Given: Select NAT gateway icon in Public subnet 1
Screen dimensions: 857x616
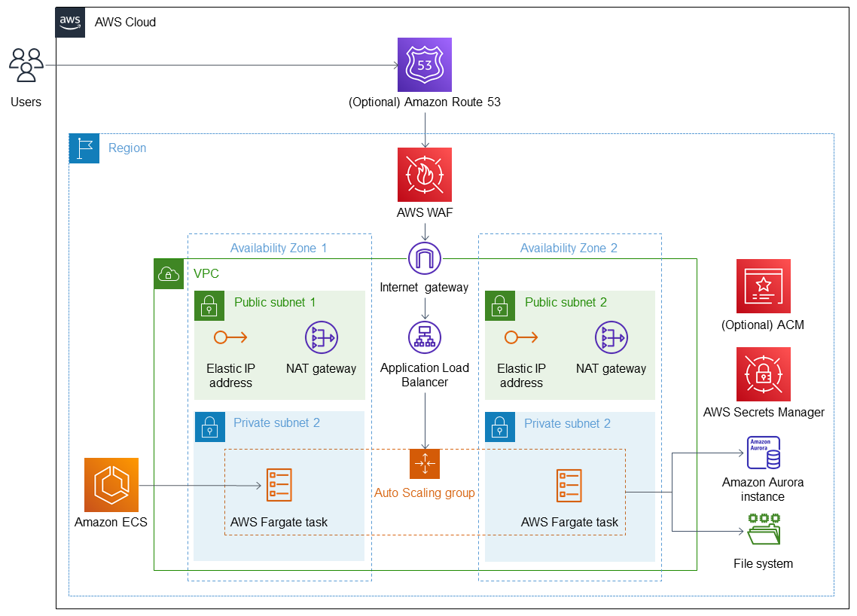Looking at the screenshot, I should coord(322,338).
